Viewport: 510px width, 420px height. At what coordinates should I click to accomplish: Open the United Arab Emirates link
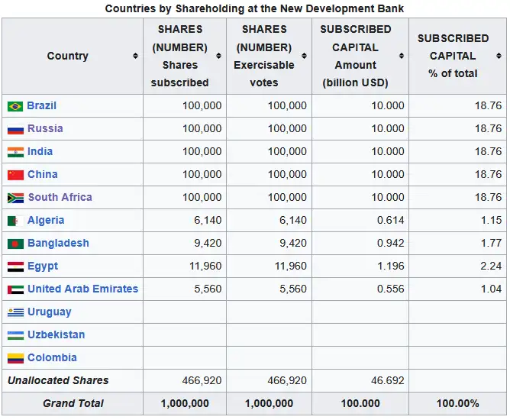click(x=82, y=289)
